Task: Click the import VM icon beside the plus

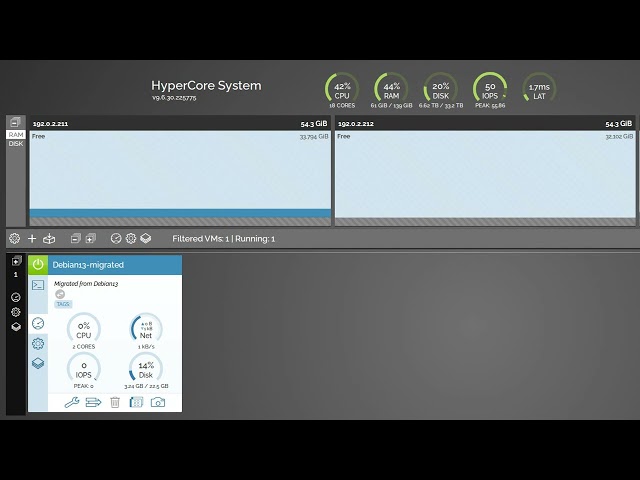Action: [x=49, y=238]
